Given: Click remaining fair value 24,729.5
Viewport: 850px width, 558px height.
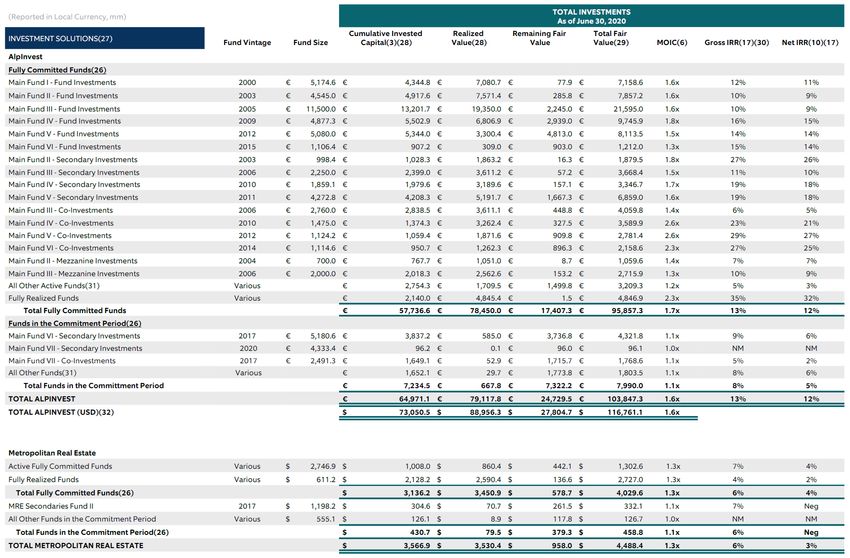Looking at the screenshot, I should coord(556,399).
